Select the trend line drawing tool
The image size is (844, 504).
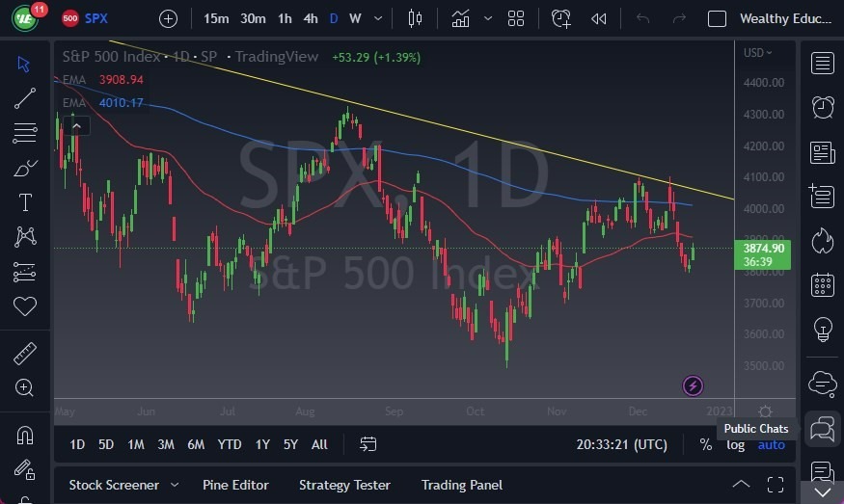pyautogui.click(x=25, y=98)
